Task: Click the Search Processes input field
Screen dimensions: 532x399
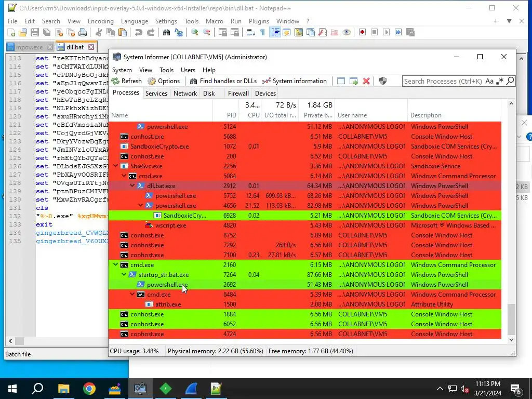Action: click(443, 81)
